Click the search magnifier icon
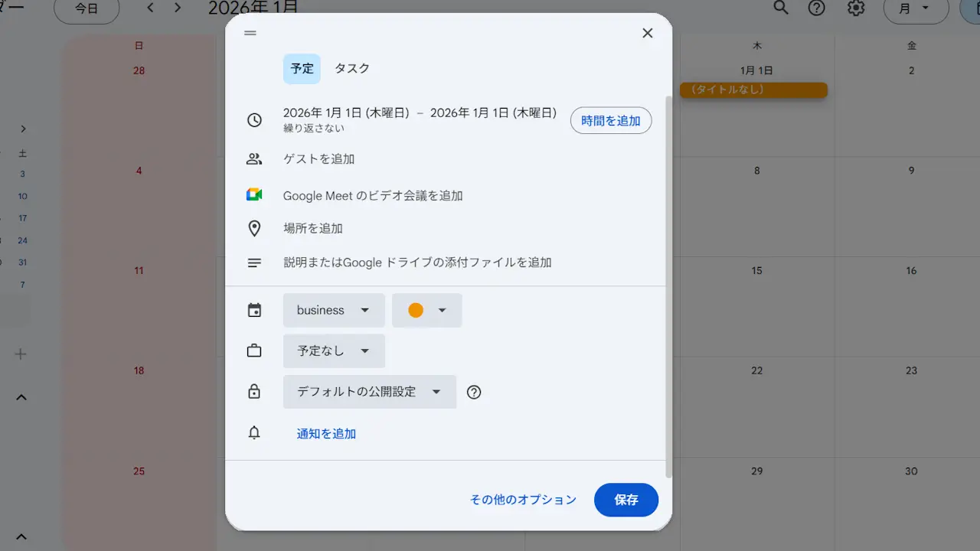The image size is (980, 551). [780, 8]
